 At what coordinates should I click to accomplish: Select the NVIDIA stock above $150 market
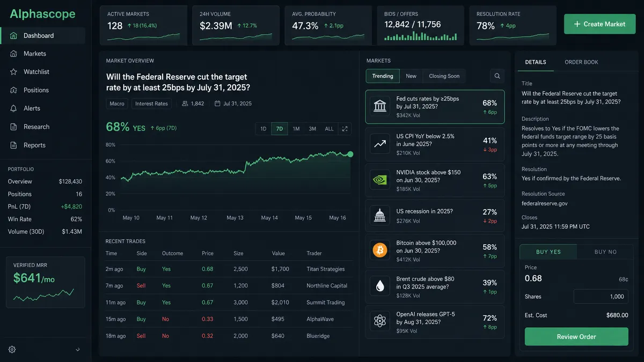point(435,180)
